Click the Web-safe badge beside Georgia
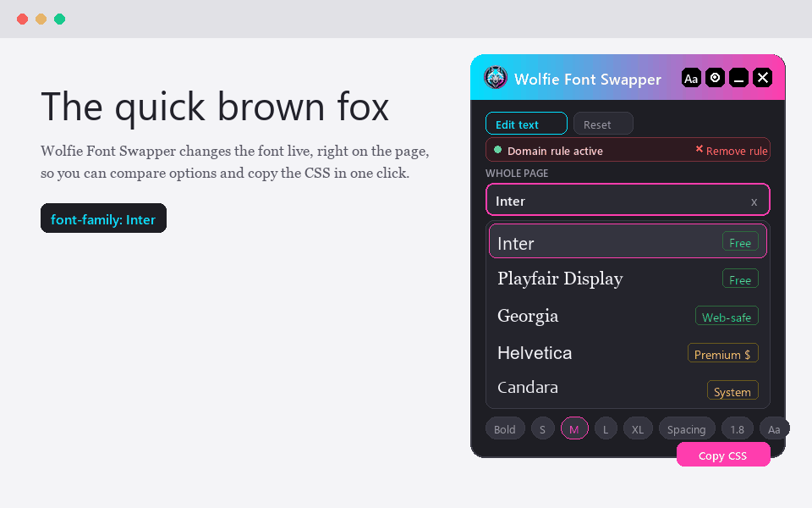The height and width of the screenshot is (508, 812). pos(727,317)
